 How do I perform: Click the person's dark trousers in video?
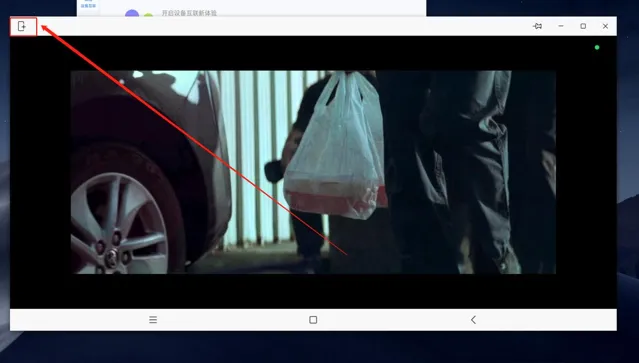pyautogui.click(x=469, y=171)
